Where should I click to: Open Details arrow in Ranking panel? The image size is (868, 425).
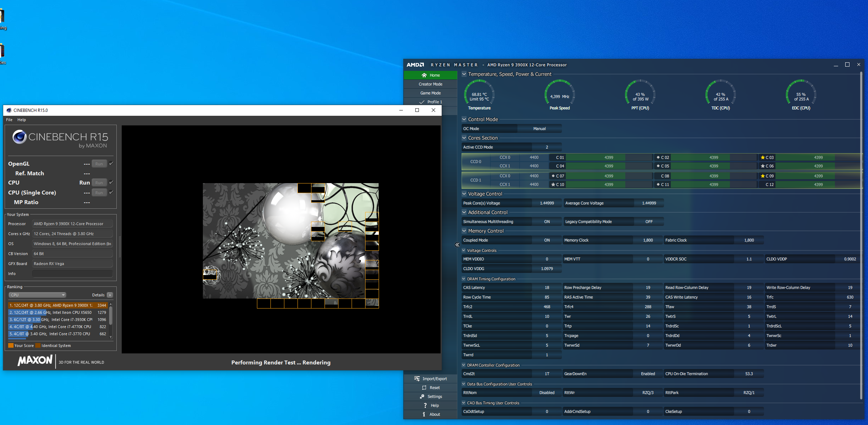point(110,295)
